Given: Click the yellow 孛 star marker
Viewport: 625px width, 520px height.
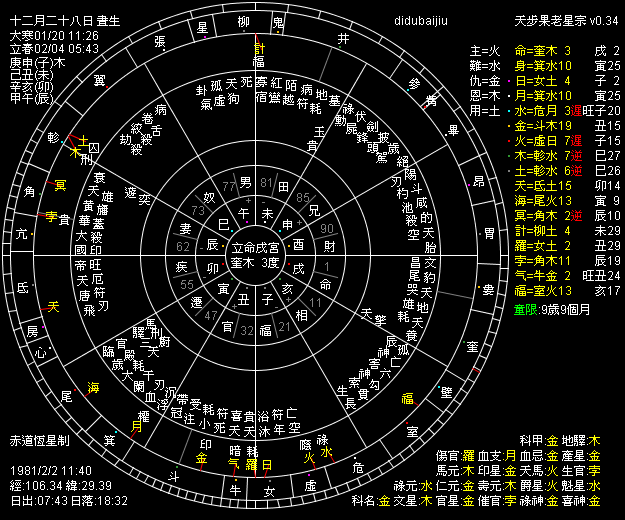Looking at the screenshot, I should (52, 215).
